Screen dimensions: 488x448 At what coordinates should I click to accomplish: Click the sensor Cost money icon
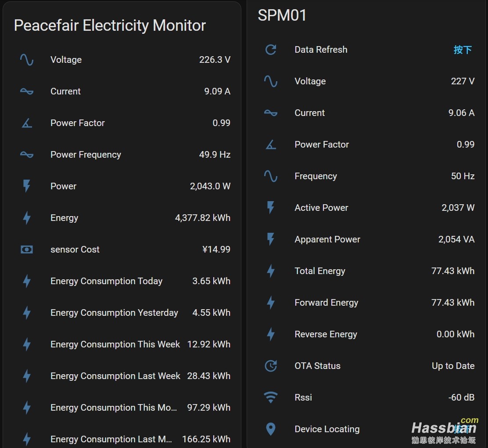point(27,249)
